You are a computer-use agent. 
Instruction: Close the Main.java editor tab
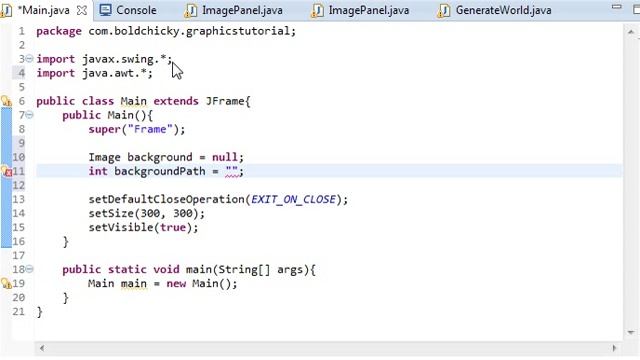82,11
